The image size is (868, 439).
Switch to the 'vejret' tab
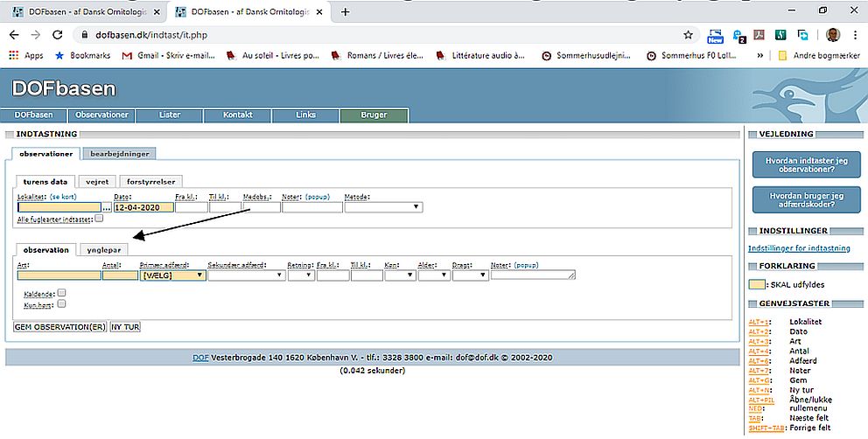tap(97, 182)
